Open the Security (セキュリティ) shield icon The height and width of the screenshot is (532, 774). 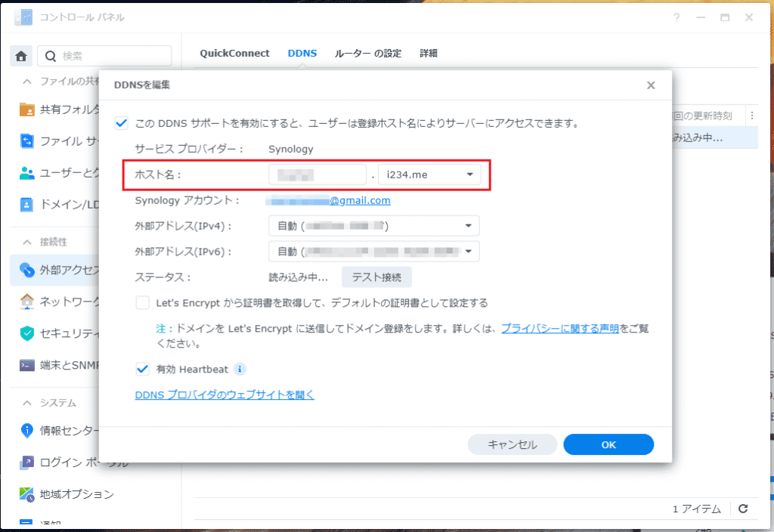tap(26, 333)
